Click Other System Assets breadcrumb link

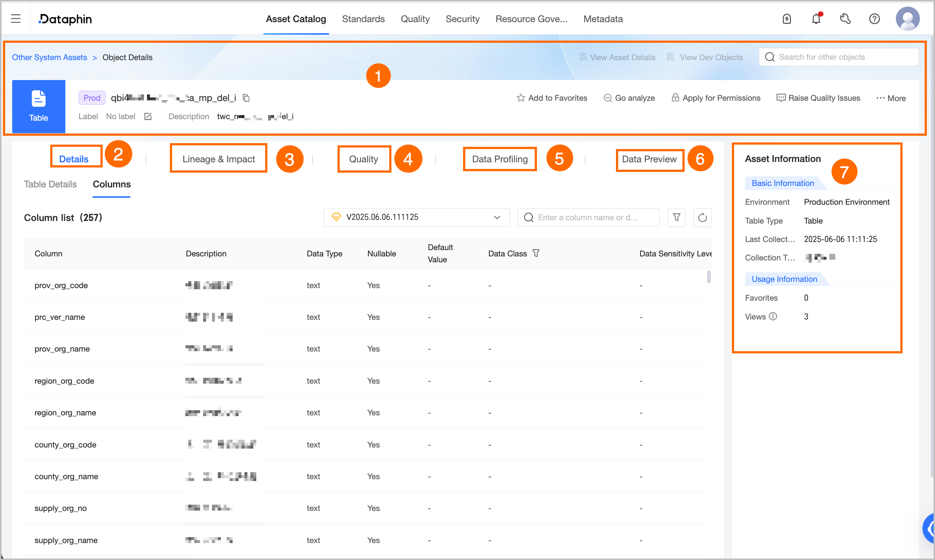coord(49,57)
